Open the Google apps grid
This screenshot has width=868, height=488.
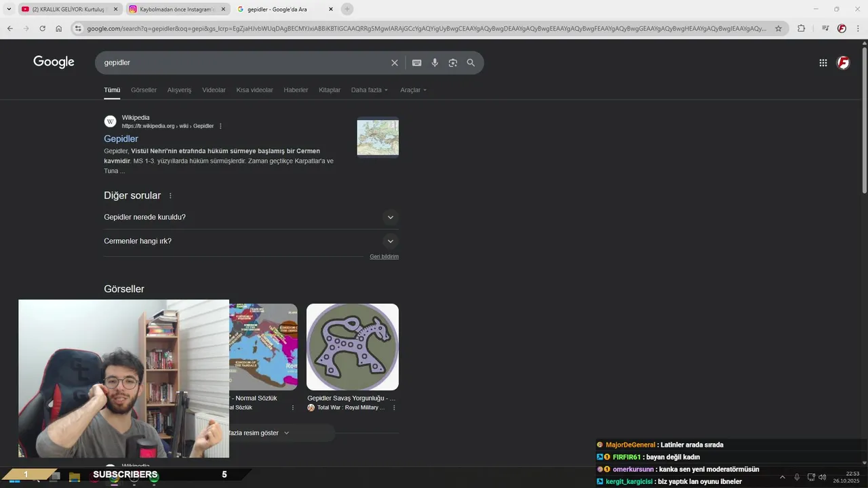(x=823, y=62)
